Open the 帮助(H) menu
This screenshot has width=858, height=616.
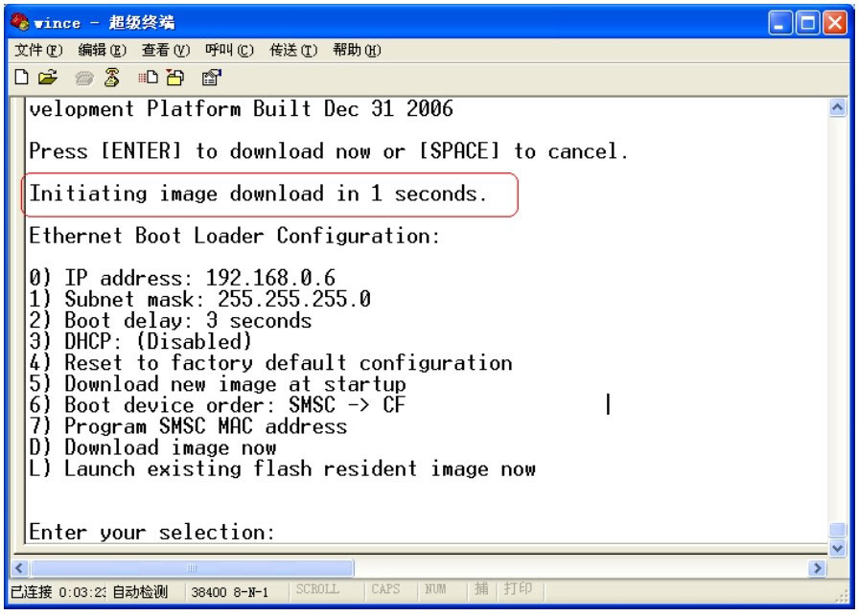357,50
